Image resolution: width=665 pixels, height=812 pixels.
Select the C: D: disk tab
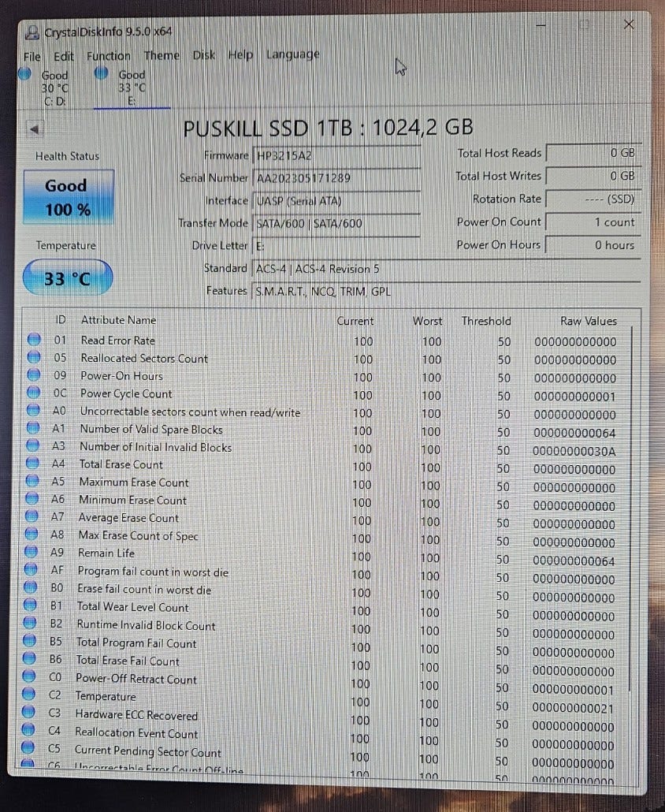[46, 88]
